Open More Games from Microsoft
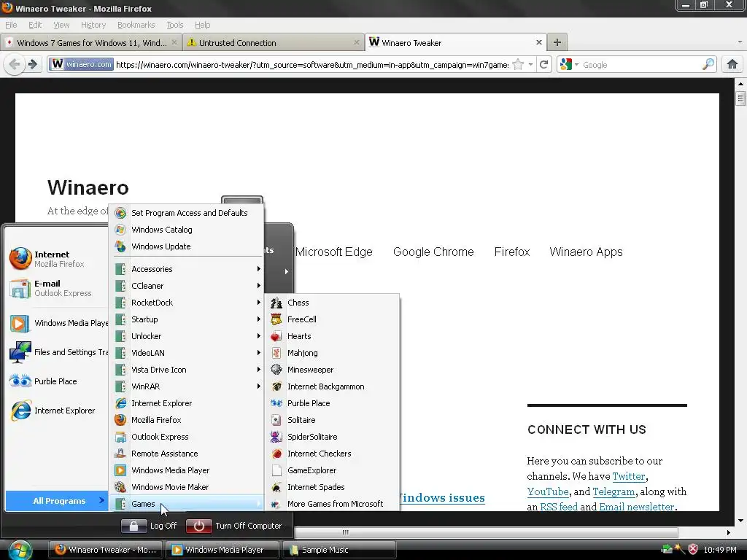 click(x=332, y=504)
